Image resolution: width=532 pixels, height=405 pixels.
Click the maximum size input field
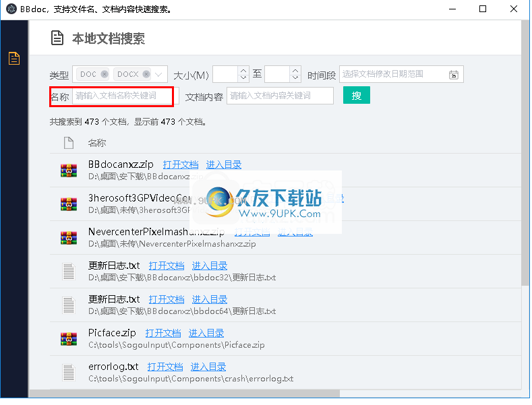[x=278, y=74]
